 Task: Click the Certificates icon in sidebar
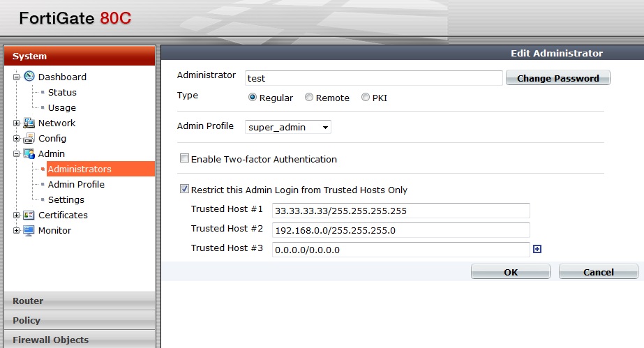(29, 215)
